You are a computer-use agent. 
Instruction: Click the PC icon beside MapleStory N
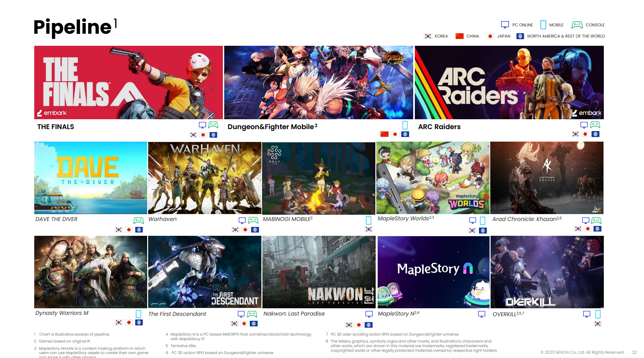[x=481, y=314]
